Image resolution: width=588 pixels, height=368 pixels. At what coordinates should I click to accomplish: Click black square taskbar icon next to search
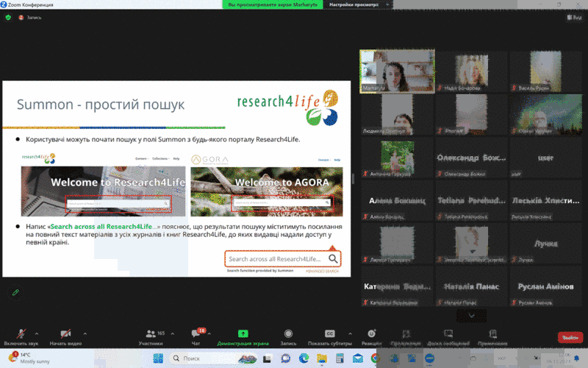click(267, 358)
